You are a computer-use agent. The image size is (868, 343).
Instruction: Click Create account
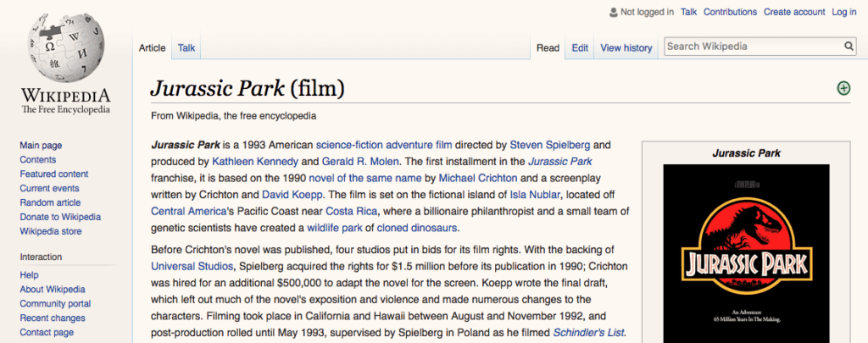[x=794, y=12]
